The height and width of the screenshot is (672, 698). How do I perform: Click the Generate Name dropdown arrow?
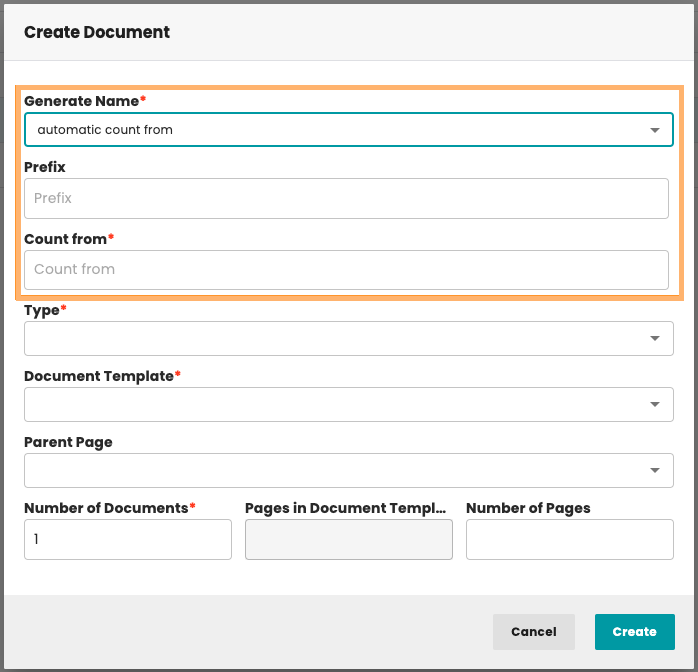[654, 130]
